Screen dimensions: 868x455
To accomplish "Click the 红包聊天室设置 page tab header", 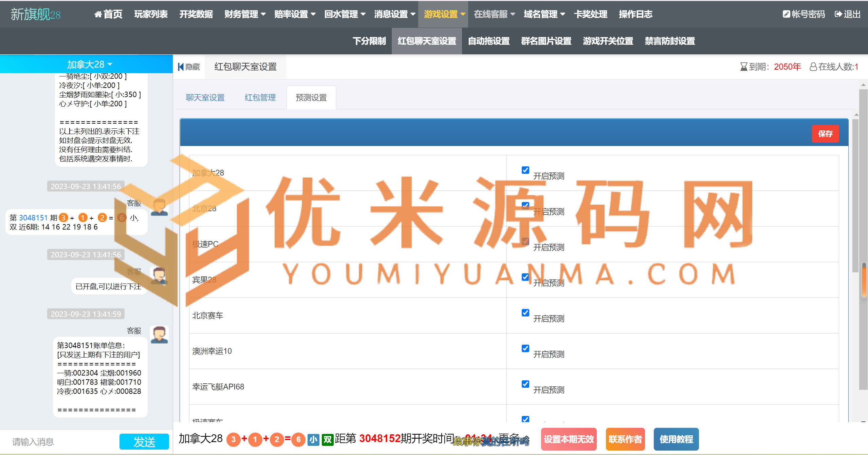I will point(245,67).
